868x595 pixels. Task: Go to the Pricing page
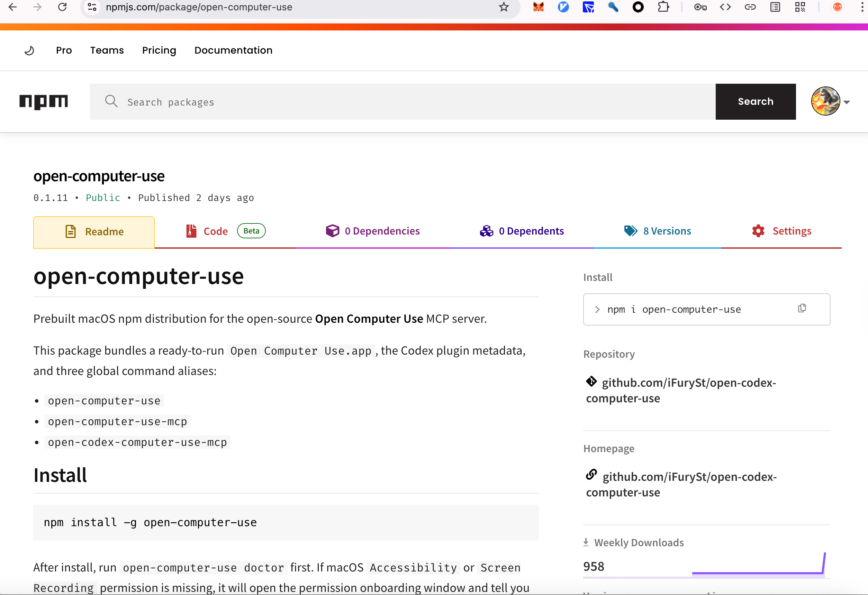click(x=159, y=51)
